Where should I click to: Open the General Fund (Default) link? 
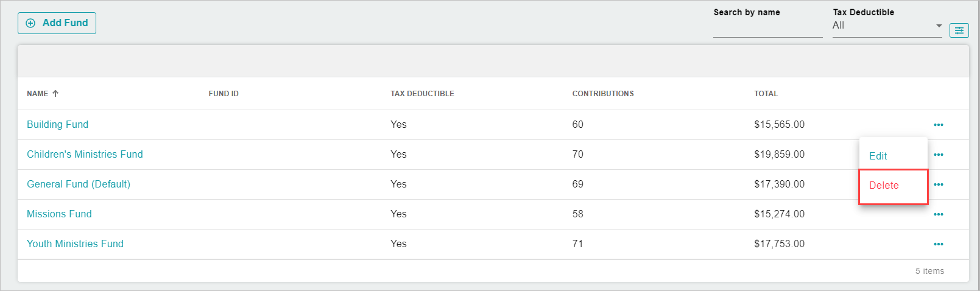point(79,184)
